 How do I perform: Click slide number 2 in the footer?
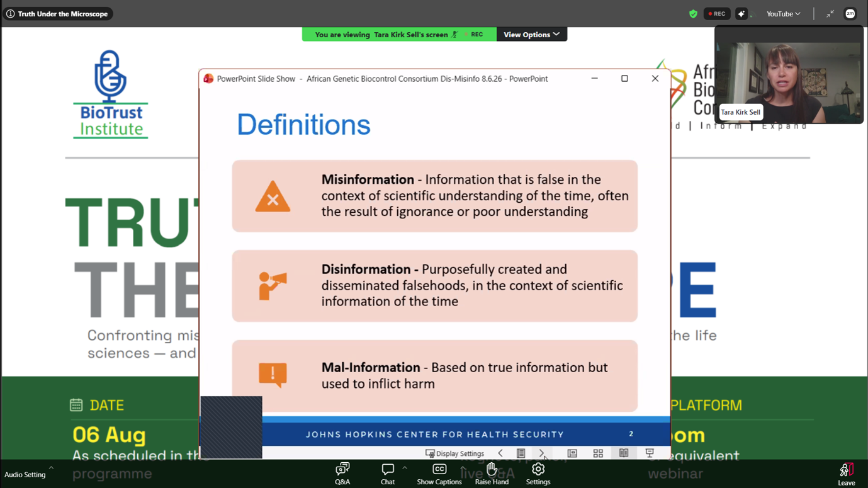coord(631,434)
